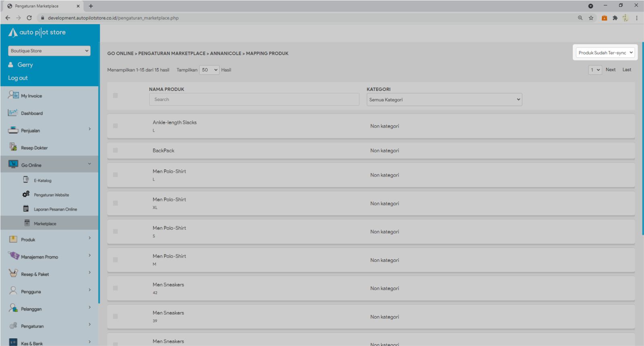Toggle the select-all checkbox in table header

115,95
